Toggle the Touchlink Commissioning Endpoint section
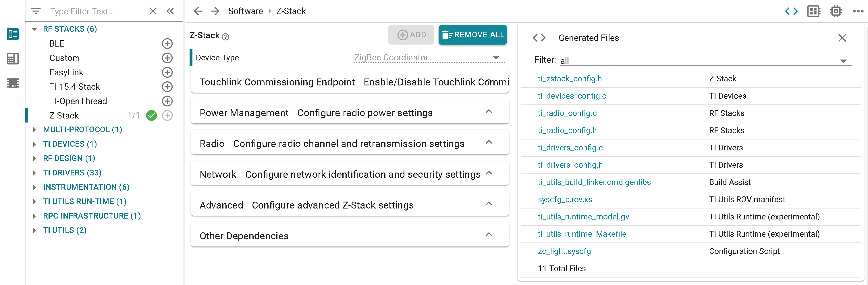This screenshot has height=285, width=868. click(x=350, y=81)
